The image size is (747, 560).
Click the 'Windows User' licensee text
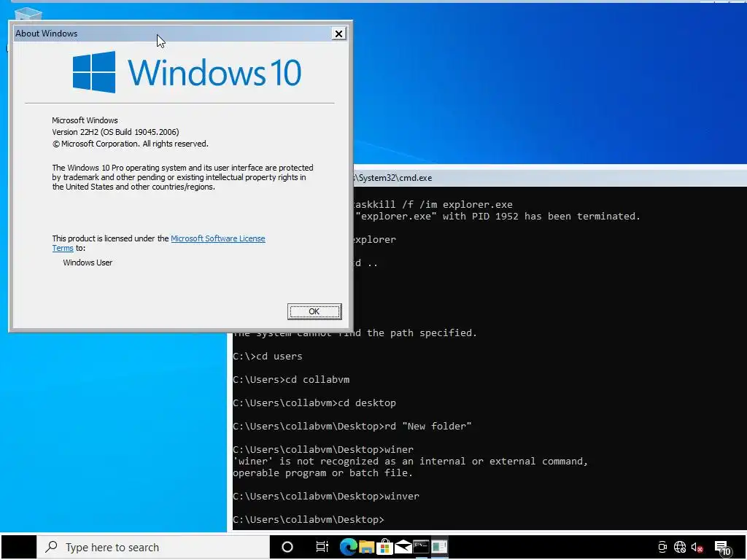pyautogui.click(x=88, y=262)
